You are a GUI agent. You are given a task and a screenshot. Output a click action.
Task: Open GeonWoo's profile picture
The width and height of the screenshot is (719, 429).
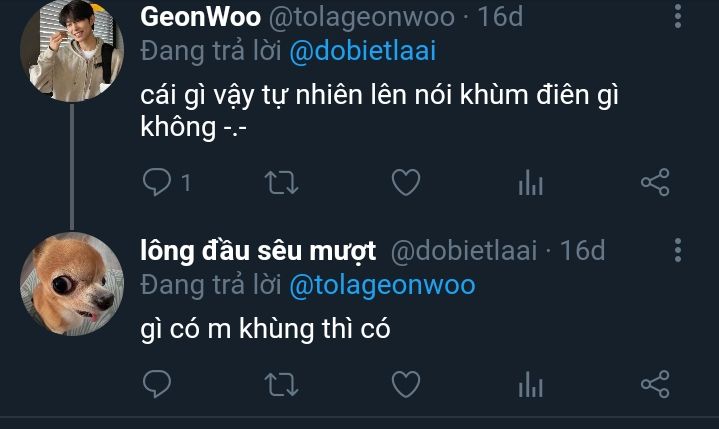[72, 50]
